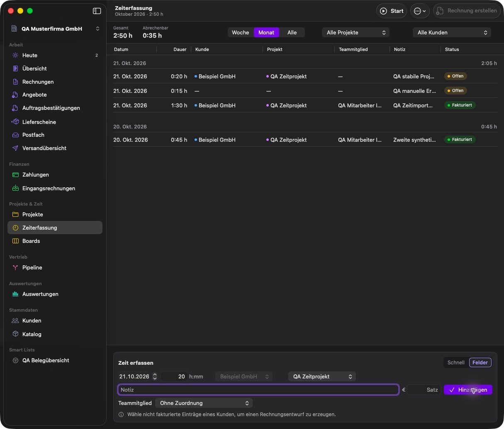Click Rechnung erstellen button

pos(466,11)
